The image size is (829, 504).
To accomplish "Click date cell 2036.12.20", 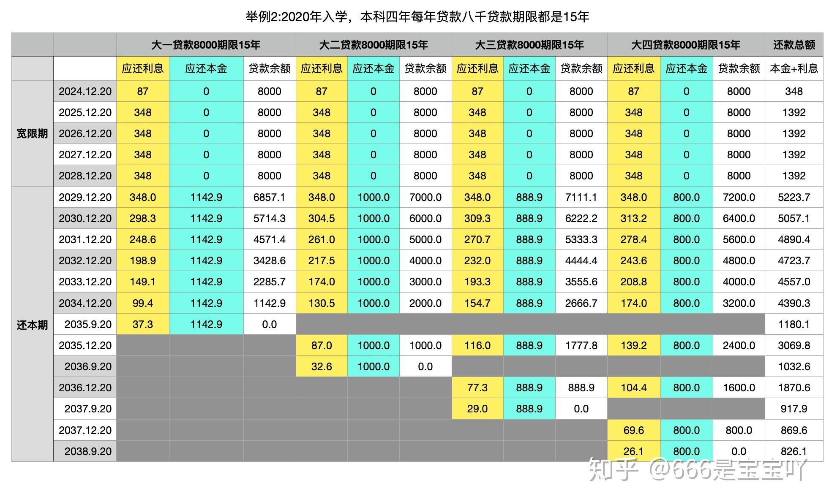I will pyautogui.click(x=85, y=387).
